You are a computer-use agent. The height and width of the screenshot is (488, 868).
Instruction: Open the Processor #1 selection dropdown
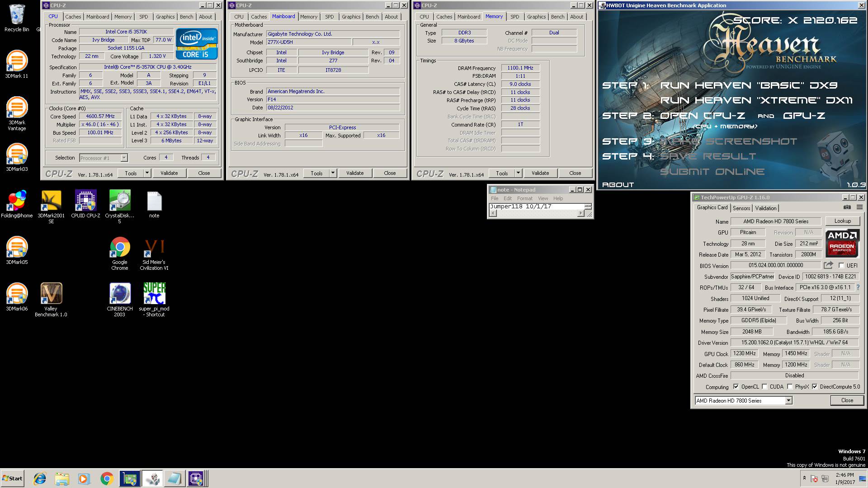click(124, 158)
